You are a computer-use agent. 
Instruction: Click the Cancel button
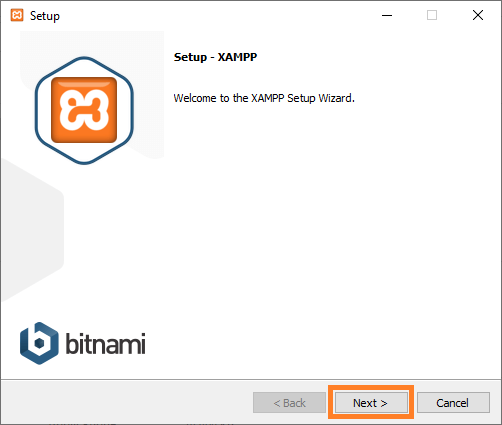pos(453,403)
